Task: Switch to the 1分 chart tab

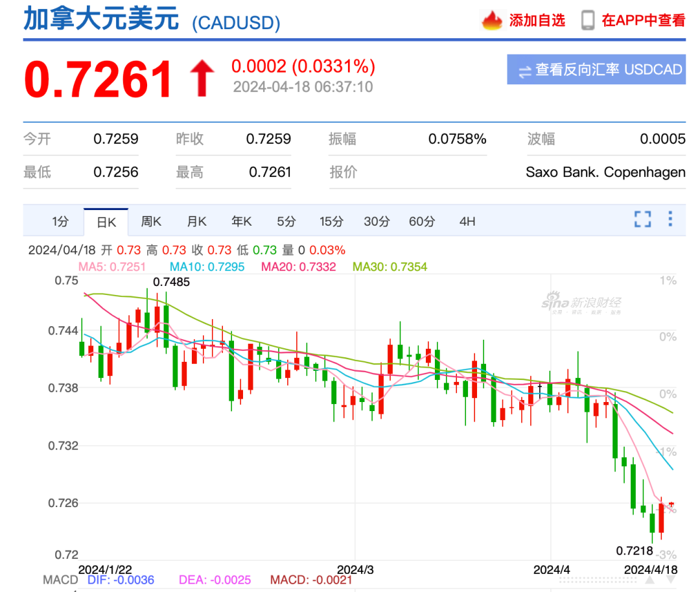Action: (60, 222)
